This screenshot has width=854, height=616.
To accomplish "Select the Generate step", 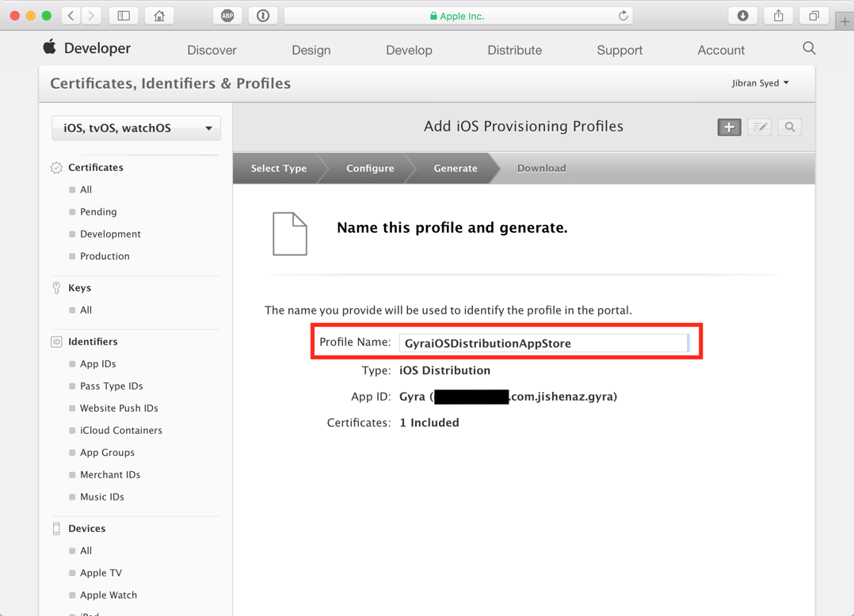I will pyautogui.click(x=456, y=168).
